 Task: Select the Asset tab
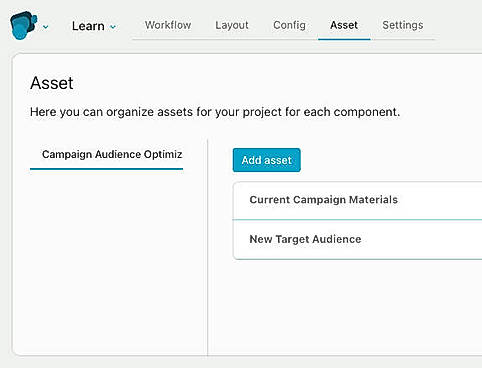344,25
